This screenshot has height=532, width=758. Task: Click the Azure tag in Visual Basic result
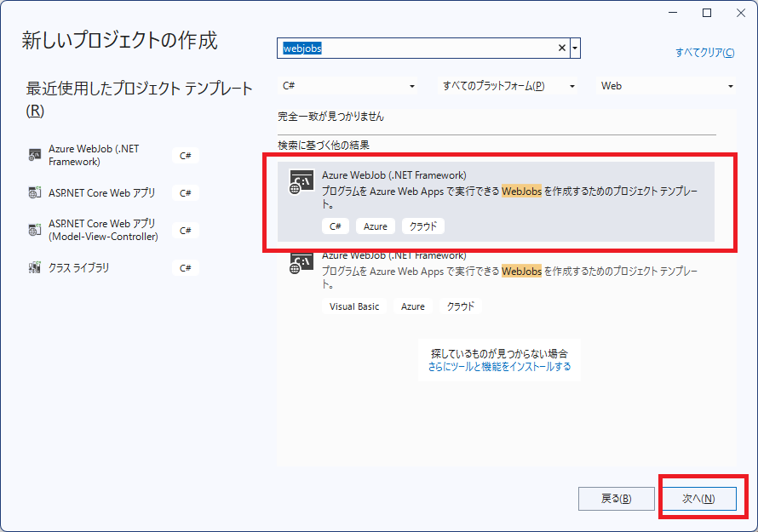click(413, 306)
